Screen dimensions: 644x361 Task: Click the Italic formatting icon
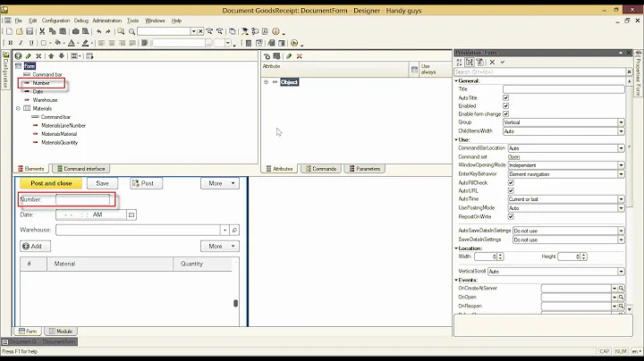coord(21,43)
